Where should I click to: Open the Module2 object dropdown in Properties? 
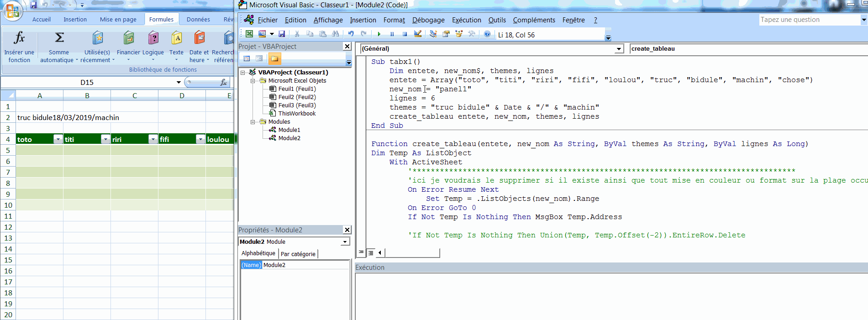coord(346,241)
